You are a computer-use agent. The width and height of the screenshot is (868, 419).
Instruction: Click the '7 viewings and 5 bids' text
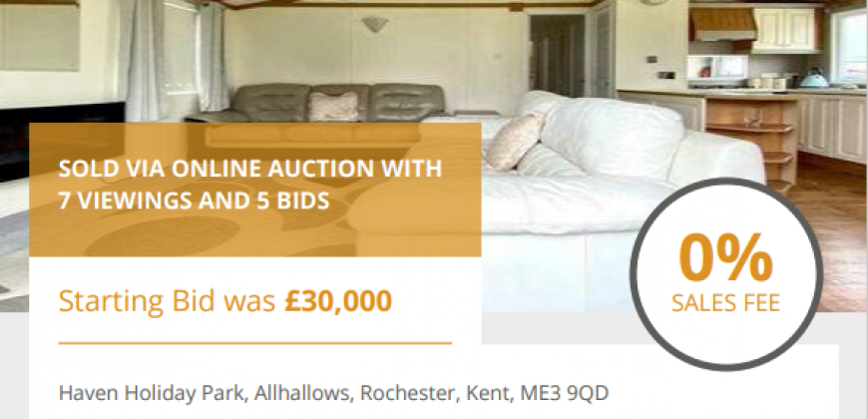[195, 202]
